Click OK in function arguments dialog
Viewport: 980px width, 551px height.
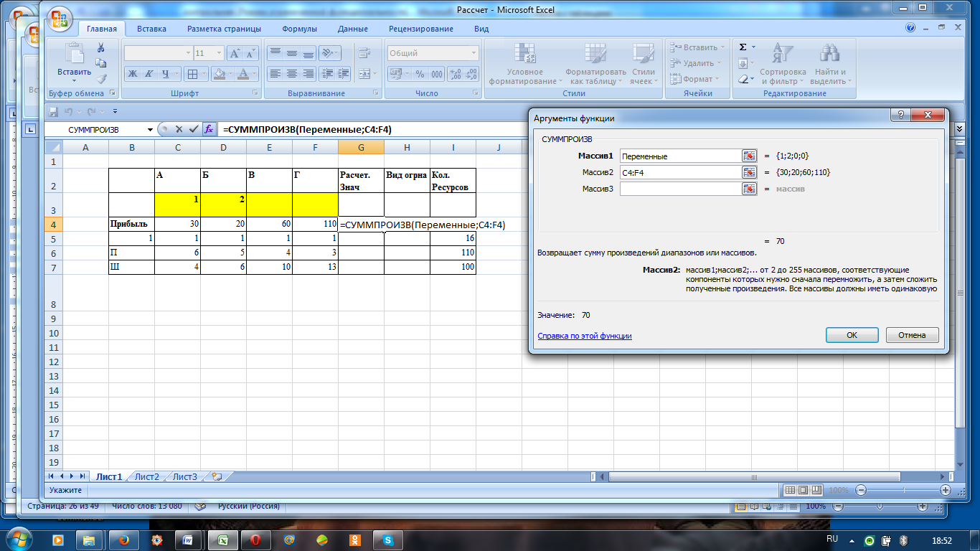pyautogui.click(x=852, y=335)
